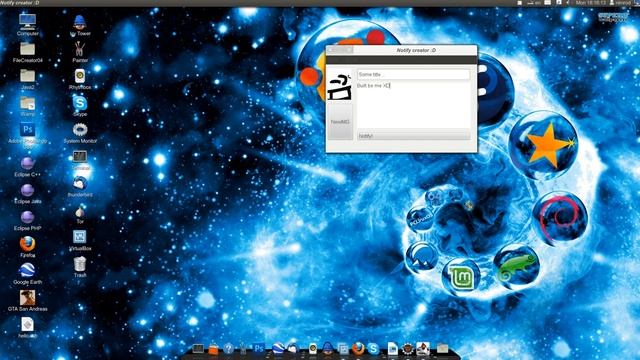Launch Adobe Photoshop from desktop icon
This screenshot has height=360, width=640.
pyautogui.click(x=27, y=134)
